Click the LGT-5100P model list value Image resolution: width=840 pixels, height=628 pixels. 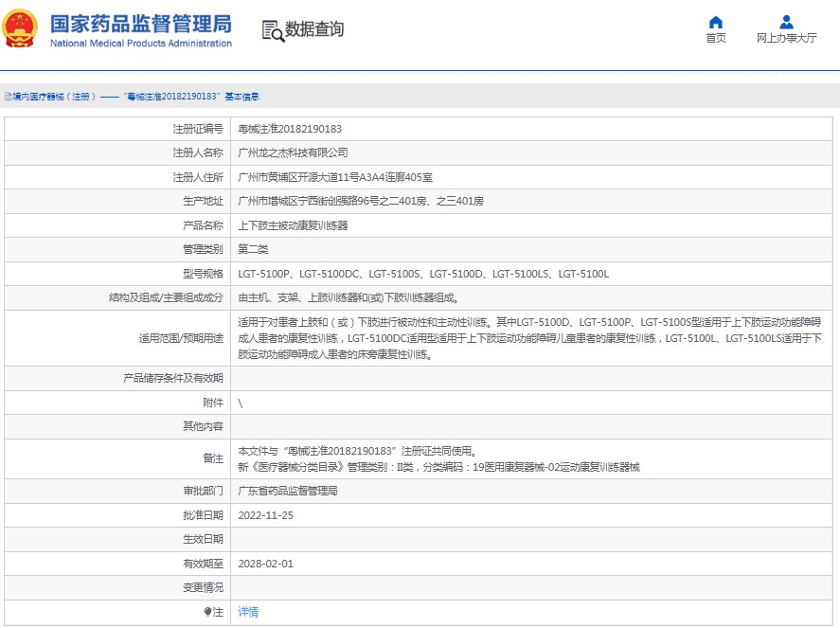423,274
